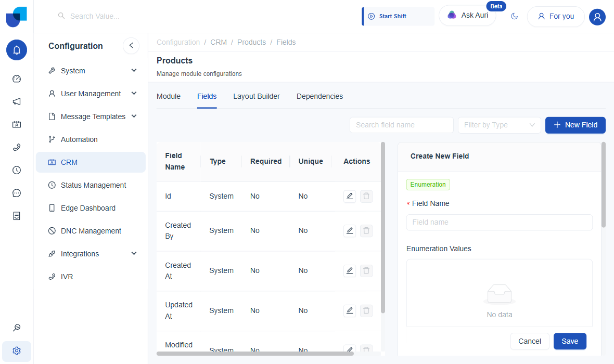Collapse the Configuration panel with arrow
614x364 pixels.
[131, 45]
